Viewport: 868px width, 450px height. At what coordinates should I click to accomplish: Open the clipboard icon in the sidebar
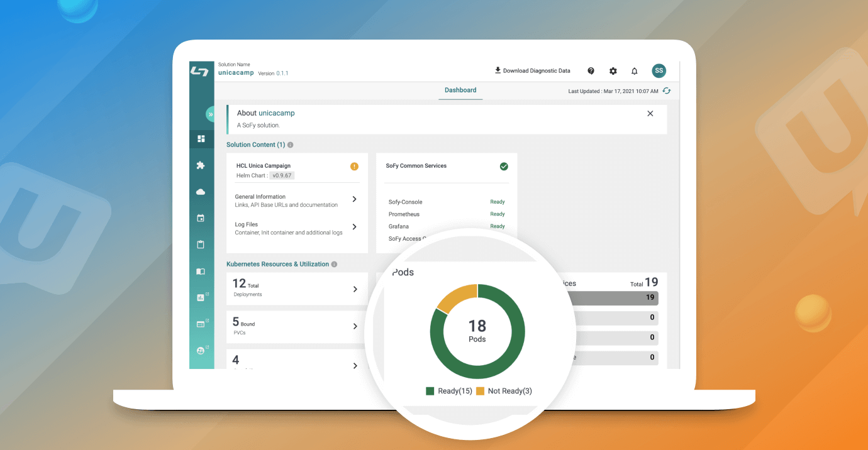201,244
